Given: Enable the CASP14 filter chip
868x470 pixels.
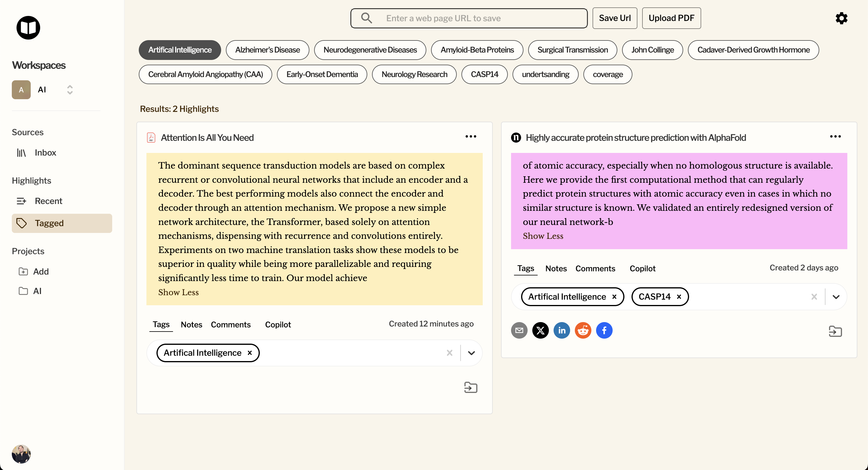Looking at the screenshot, I should pos(484,74).
